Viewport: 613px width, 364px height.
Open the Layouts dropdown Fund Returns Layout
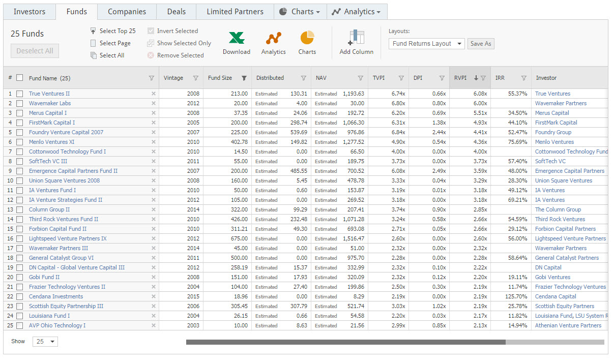pyautogui.click(x=426, y=44)
